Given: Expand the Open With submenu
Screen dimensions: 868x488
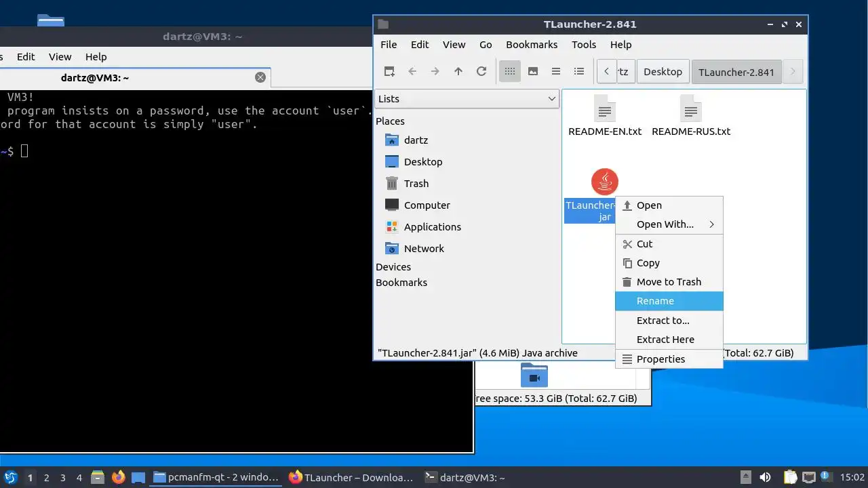Looking at the screenshot, I should click(669, 224).
